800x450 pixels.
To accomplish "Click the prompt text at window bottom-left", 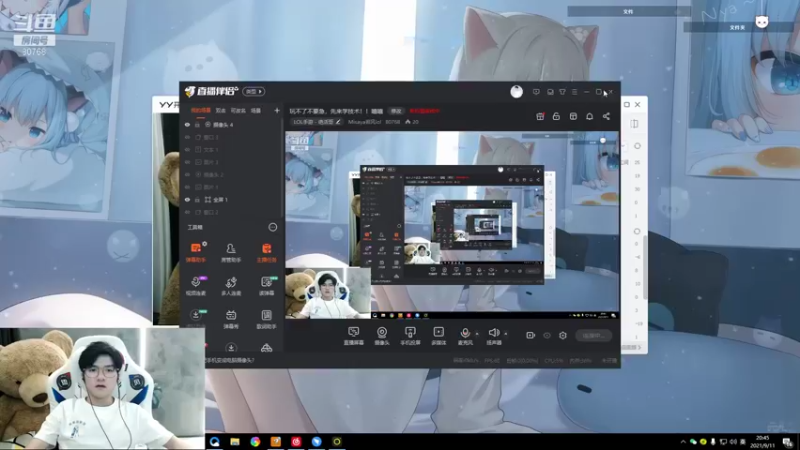I will [230, 360].
